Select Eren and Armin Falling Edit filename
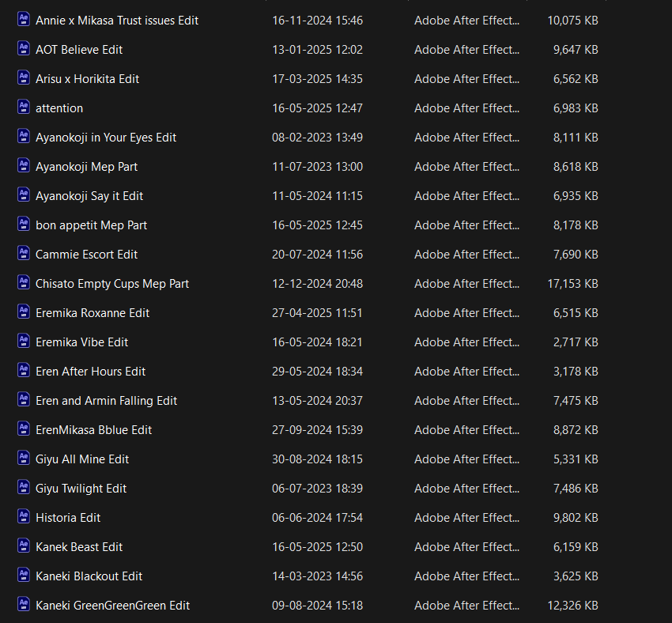This screenshot has width=672, height=623. (x=106, y=400)
